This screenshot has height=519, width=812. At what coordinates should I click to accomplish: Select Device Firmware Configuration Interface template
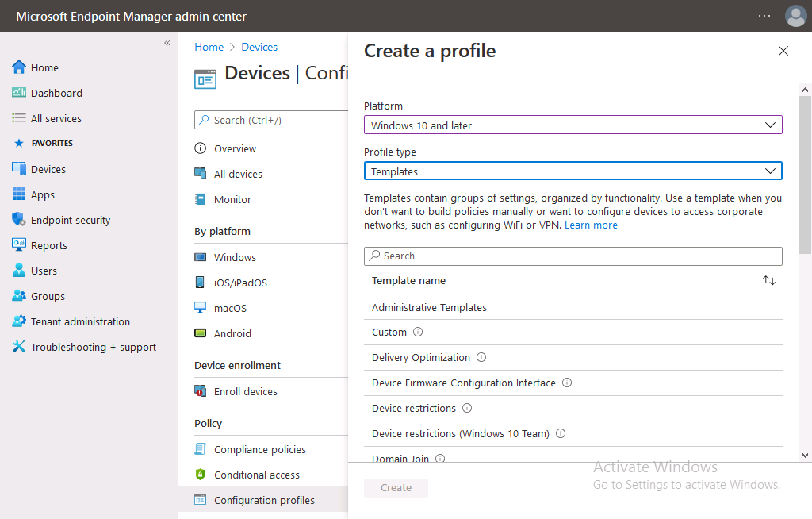pyautogui.click(x=573, y=383)
